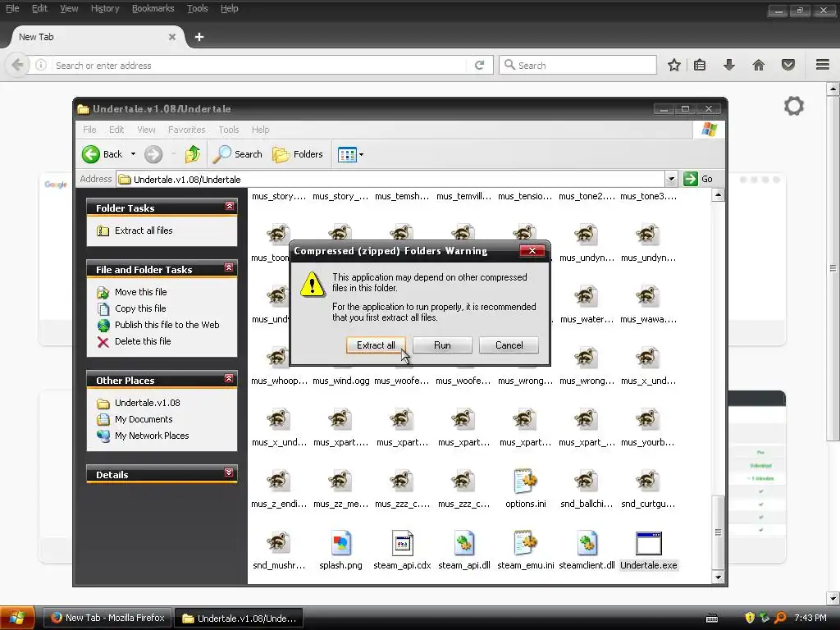Click Extract all in the warning dialog
The height and width of the screenshot is (630, 840).
click(376, 345)
